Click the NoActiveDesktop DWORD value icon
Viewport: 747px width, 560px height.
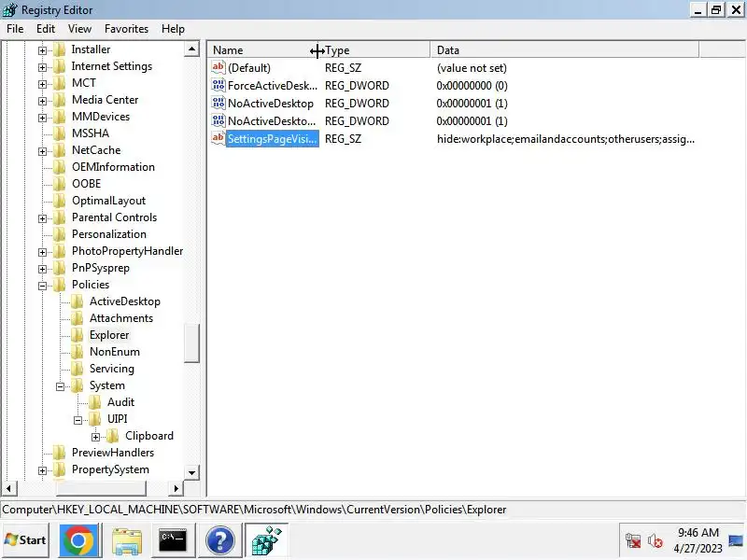[218, 103]
